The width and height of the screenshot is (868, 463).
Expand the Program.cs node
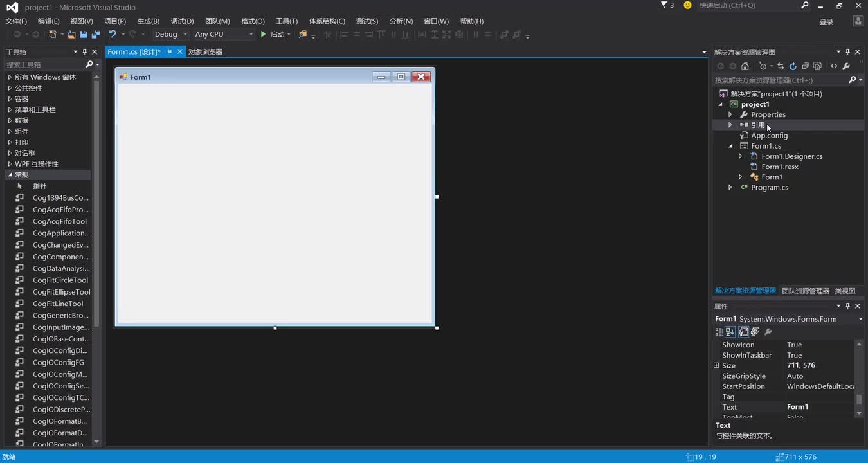tap(730, 188)
